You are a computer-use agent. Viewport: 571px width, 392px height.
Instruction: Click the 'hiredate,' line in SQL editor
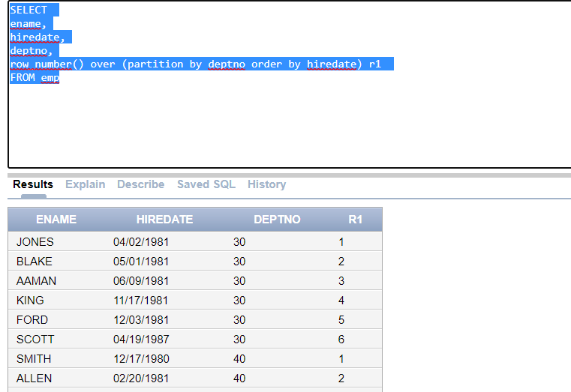click(x=38, y=37)
